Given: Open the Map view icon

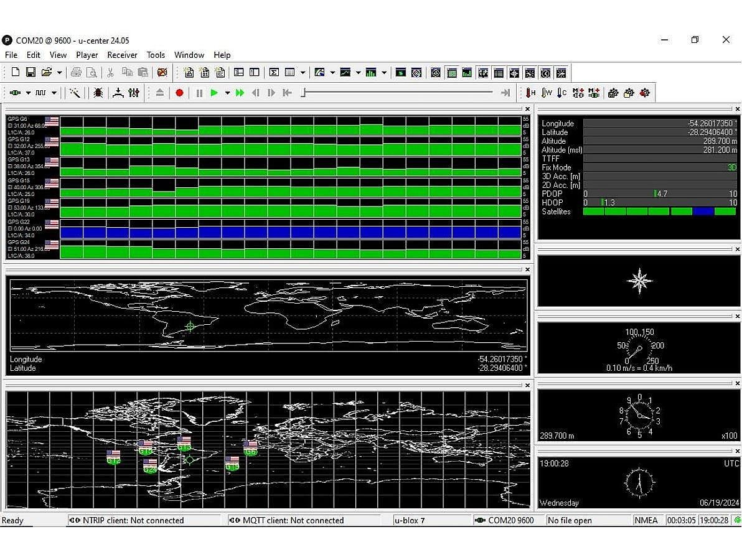Looking at the screenshot, I should 319,72.
